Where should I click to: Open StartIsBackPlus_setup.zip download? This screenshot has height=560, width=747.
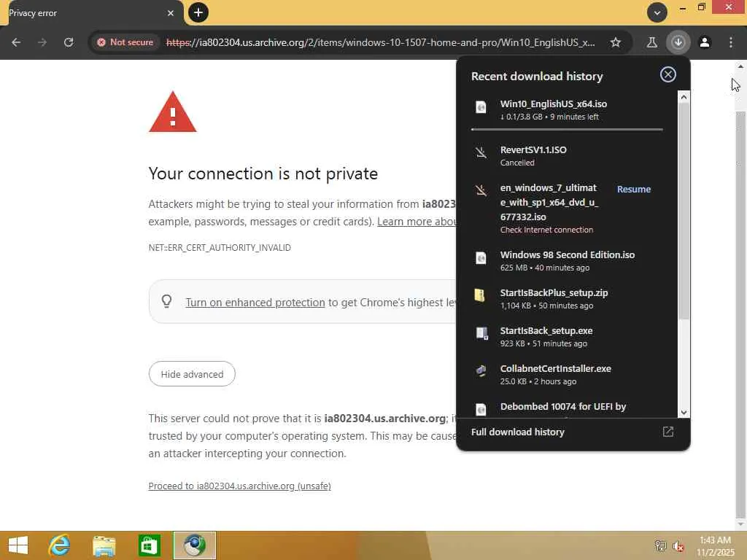click(567, 298)
